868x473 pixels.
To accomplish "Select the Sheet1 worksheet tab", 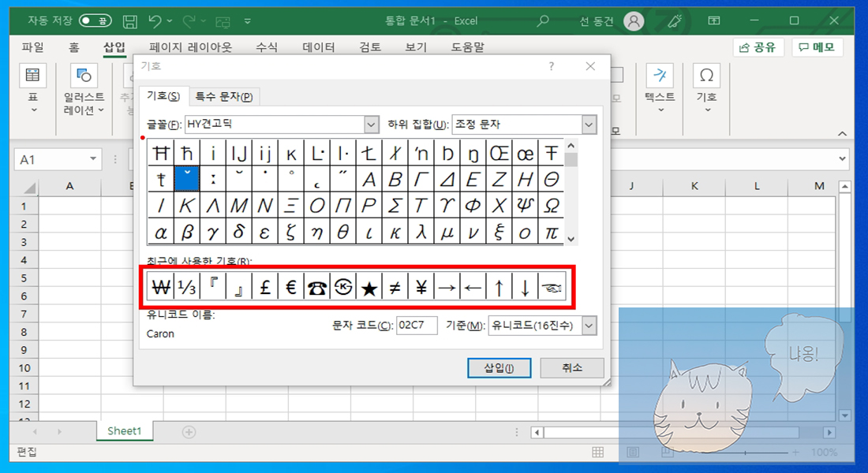I will tap(125, 431).
